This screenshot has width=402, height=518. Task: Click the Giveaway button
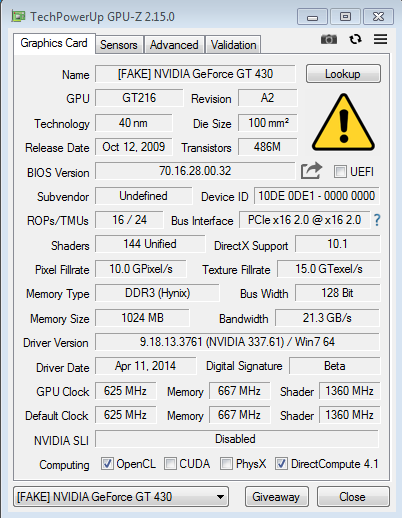(276, 497)
